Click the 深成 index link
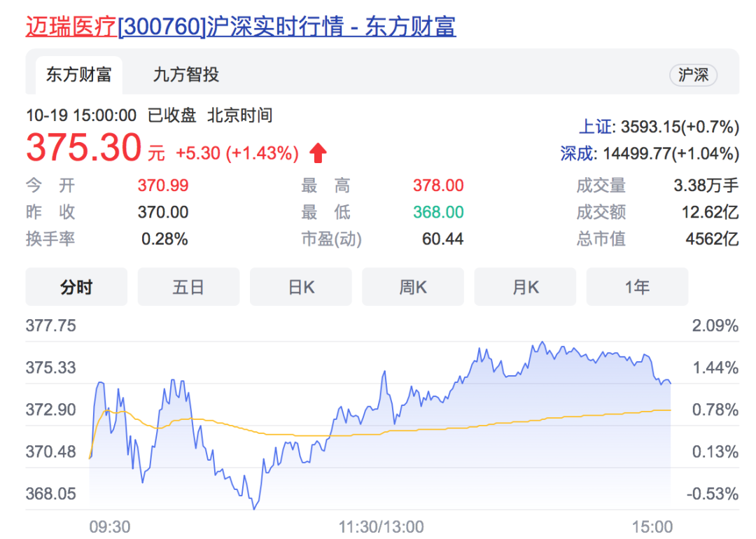The width and height of the screenshot is (756, 539). [x=577, y=153]
